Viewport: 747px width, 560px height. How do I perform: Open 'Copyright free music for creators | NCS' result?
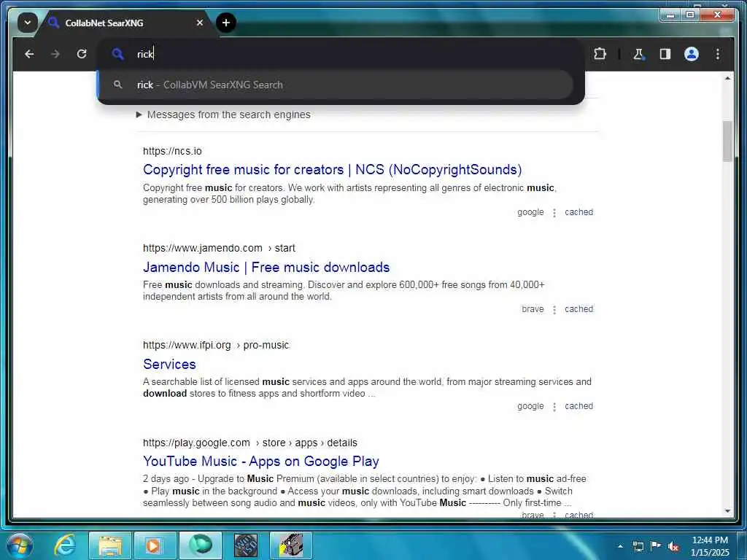(332, 169)
